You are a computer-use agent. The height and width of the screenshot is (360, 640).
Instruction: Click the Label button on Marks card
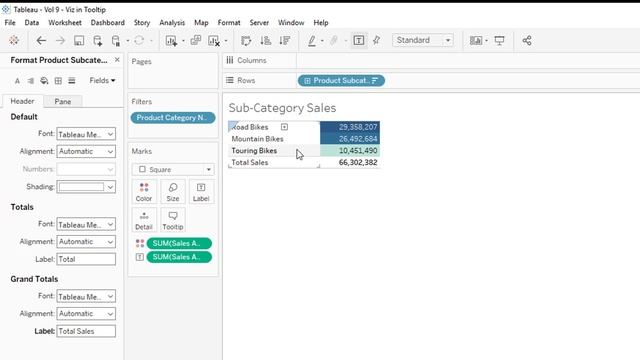pyautogui.click(x=201, y=192)
